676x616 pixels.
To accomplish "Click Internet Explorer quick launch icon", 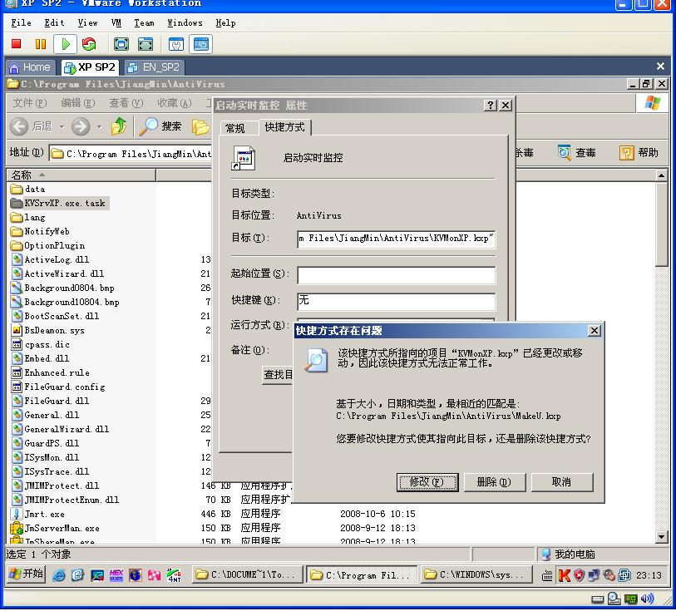I will [x=59, y=575].
